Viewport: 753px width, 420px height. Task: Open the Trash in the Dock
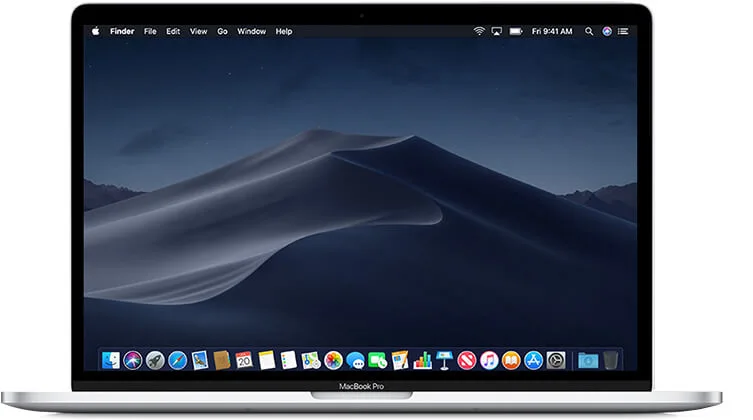coord(610,360)
